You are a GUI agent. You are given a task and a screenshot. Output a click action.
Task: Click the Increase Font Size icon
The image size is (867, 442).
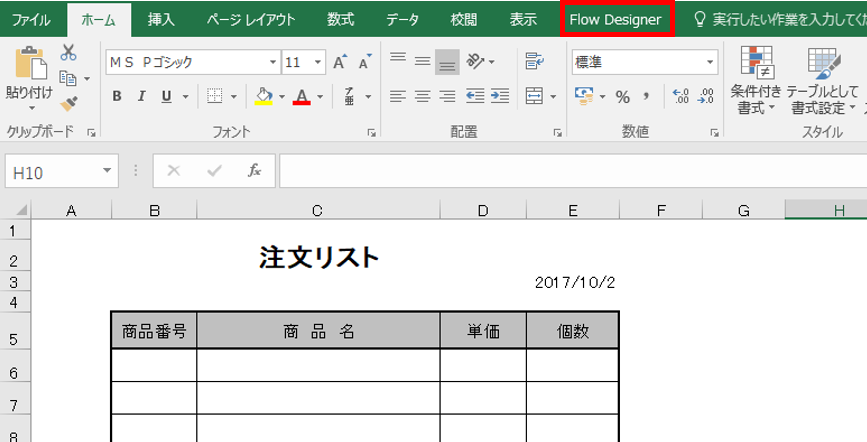click(341, 62)
